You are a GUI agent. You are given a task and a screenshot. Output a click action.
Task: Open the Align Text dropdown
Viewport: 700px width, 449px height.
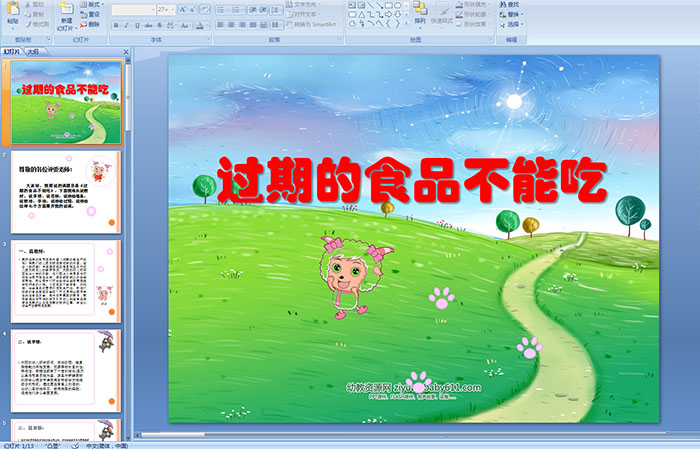coord(304,14)
